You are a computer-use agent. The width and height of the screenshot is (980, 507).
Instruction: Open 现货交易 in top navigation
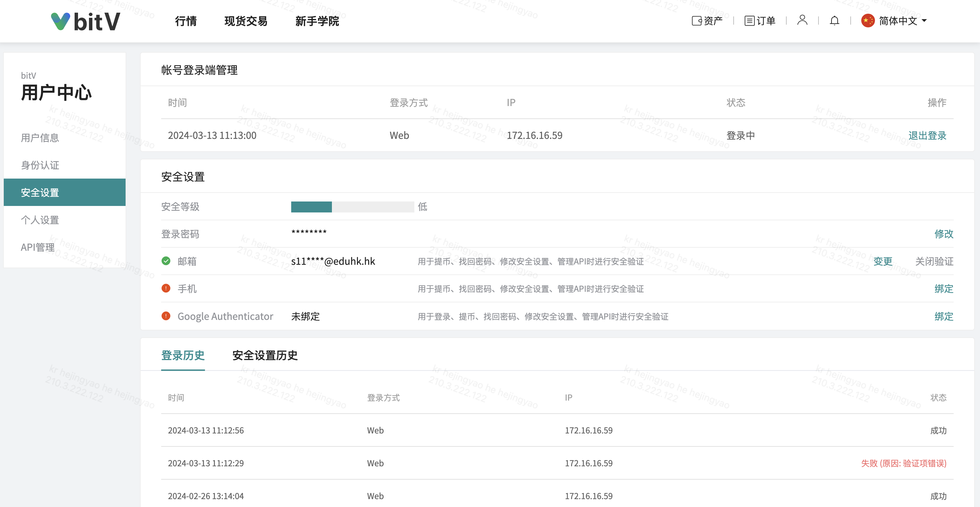pos(246,21)
